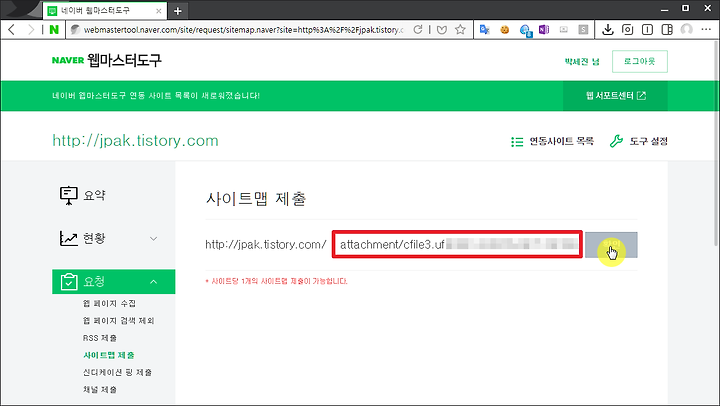This screenshot has height=406, width=720.
Task: Open the http://jpak.tistory.com site link
Action: point(135,141)
